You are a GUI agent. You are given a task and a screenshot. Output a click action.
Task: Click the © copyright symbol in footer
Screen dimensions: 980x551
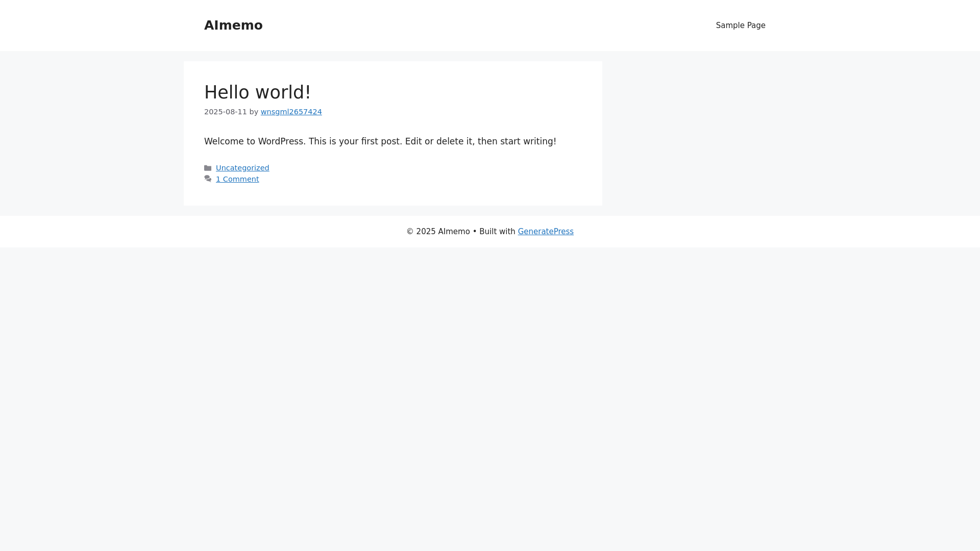(x=410, y=232)
